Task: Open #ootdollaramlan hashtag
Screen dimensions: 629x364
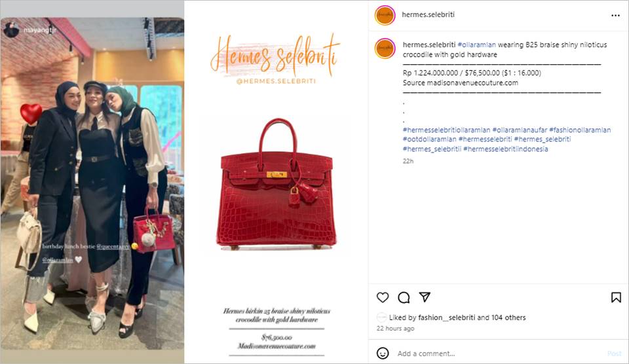Action: (430, 139)
